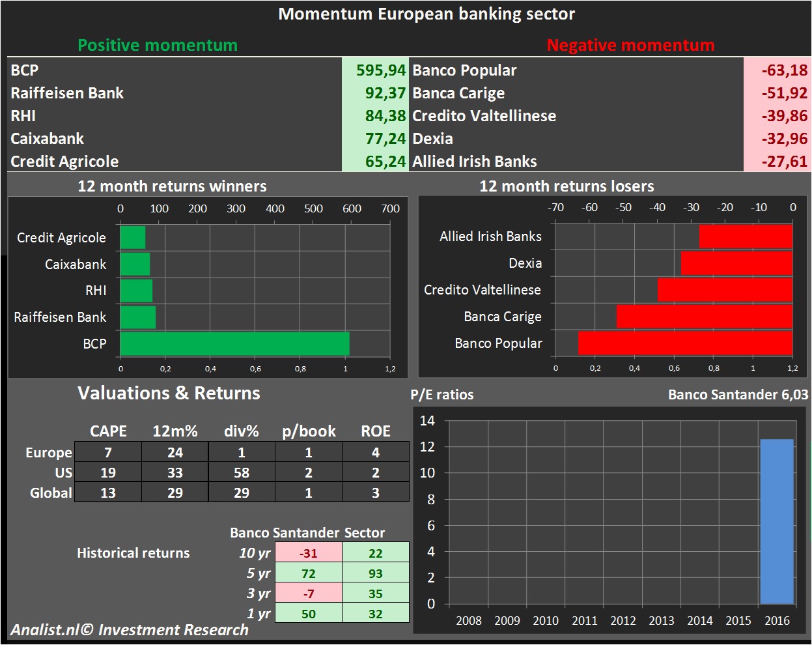Image resolution: width=812 pixels, height=645 pixels.
Task: Click 'Allied Irish Banks' name in Negative momentum table
Action: [x=475, y=162]
